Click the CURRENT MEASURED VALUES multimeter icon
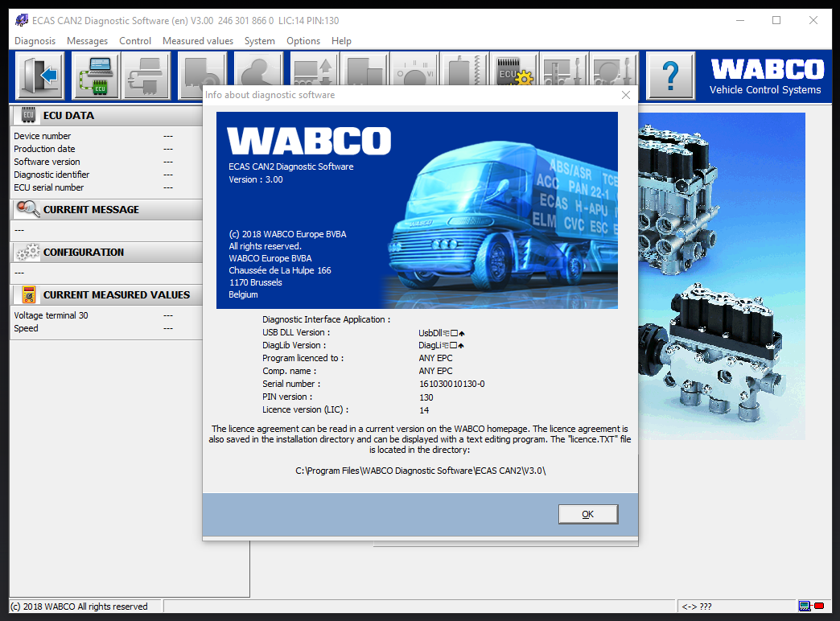 pyautogui.click(x=29, y=294)
